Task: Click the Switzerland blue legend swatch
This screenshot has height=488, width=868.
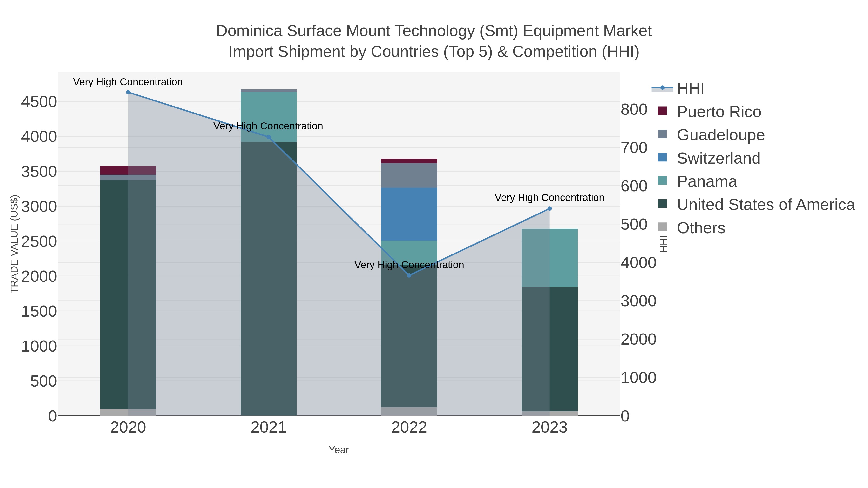Action: pyautogui.click(x=663, y=157)
